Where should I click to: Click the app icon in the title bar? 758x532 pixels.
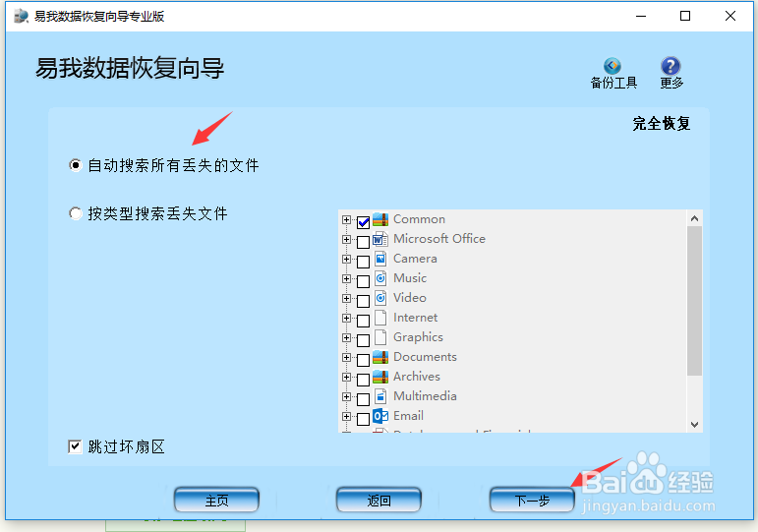pyautogui.click(x=22, y=16)
